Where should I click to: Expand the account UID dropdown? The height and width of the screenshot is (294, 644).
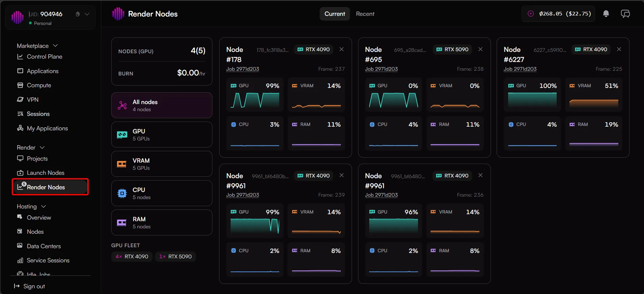(x=87, y=14)
